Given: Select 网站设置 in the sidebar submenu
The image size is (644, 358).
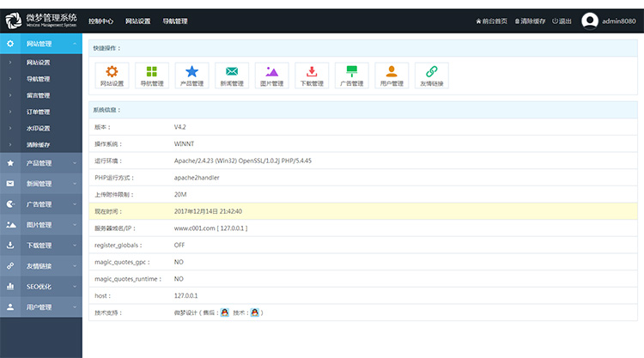Looking at the screenshot, I should pos(38,63).
